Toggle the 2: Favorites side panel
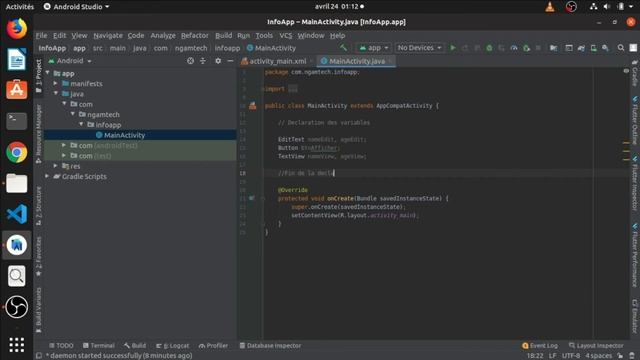The width and height of the screenshot is (640, 360). (38, 256)
